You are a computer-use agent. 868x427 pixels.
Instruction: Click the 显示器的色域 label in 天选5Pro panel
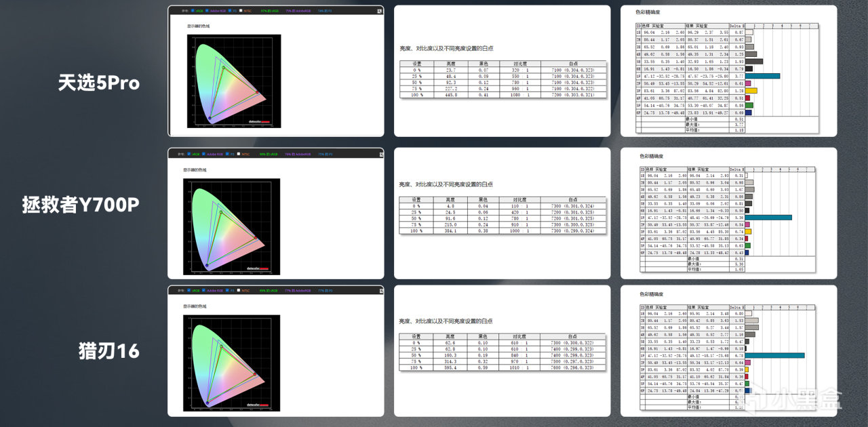click(198, 27)
